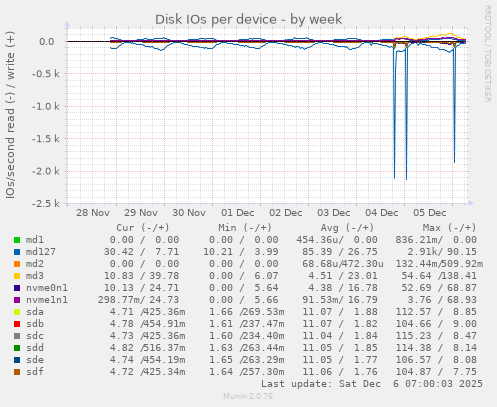Click the 'Last update' timestamp line
This screenshot has height=407, width=497.
pos(372,384)
